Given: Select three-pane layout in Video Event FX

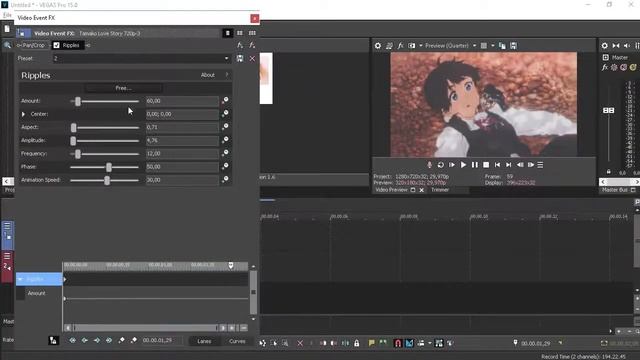Looking at the screenshot, I should coord(252,33).
